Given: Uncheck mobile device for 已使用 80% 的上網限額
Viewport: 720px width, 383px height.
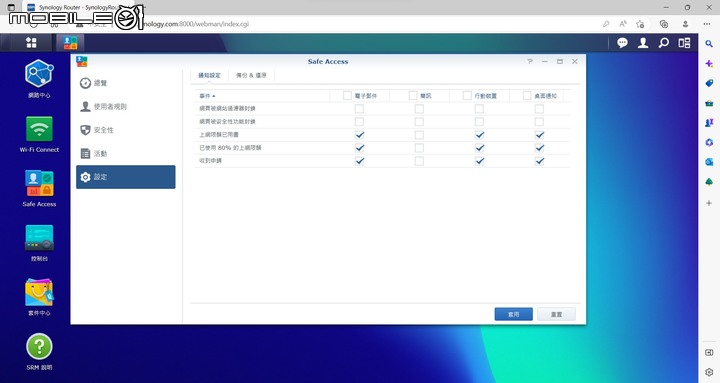Looking at the screenshot, I should (x=479, y=148).
